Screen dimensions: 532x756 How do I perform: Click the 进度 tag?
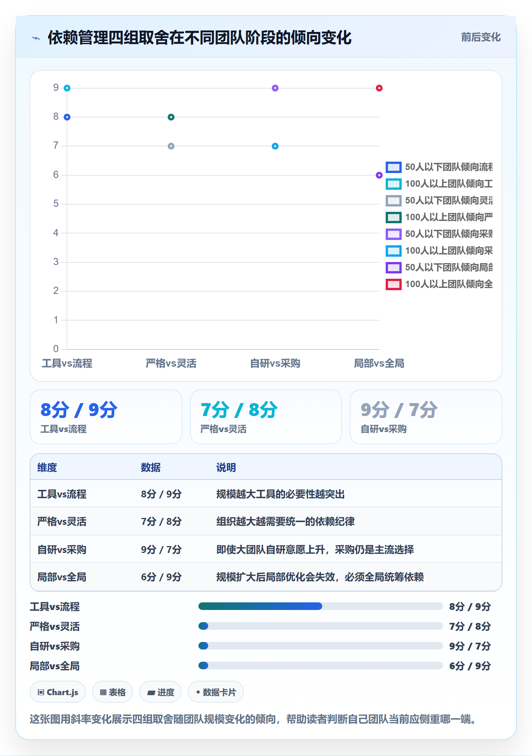pyautogui.click(x=160, y=692)
